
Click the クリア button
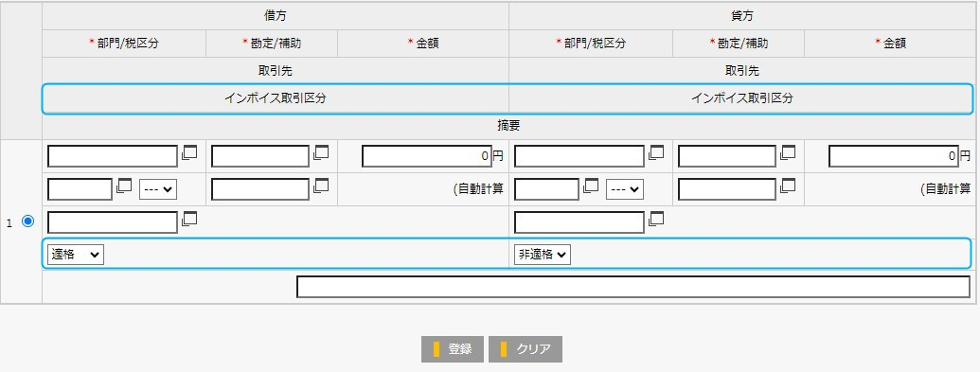(526, 349)
